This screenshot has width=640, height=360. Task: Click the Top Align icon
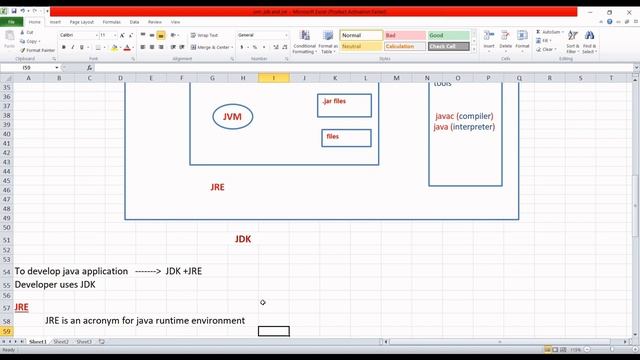[x=143, y=35]
